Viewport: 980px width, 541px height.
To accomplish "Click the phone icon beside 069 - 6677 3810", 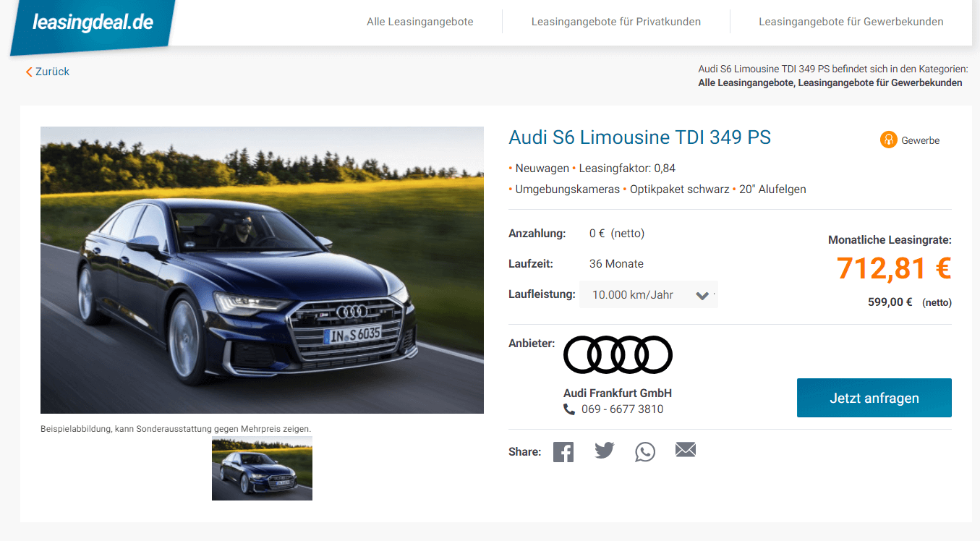I will tap(569, 409).
